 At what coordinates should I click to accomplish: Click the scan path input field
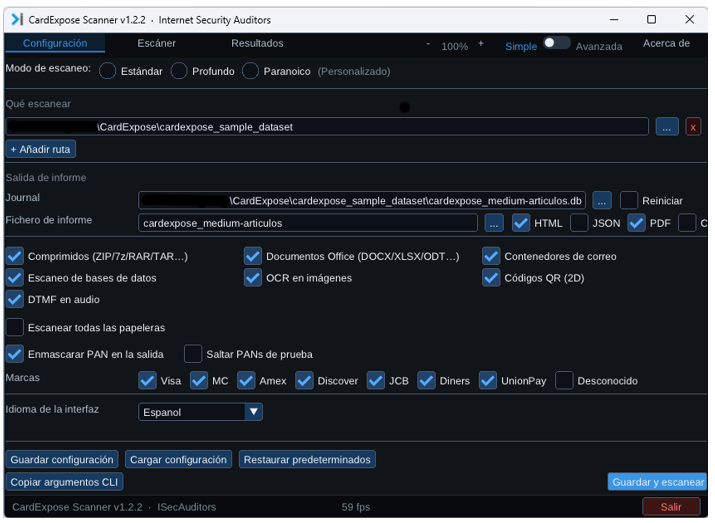(x=327, y=127)
